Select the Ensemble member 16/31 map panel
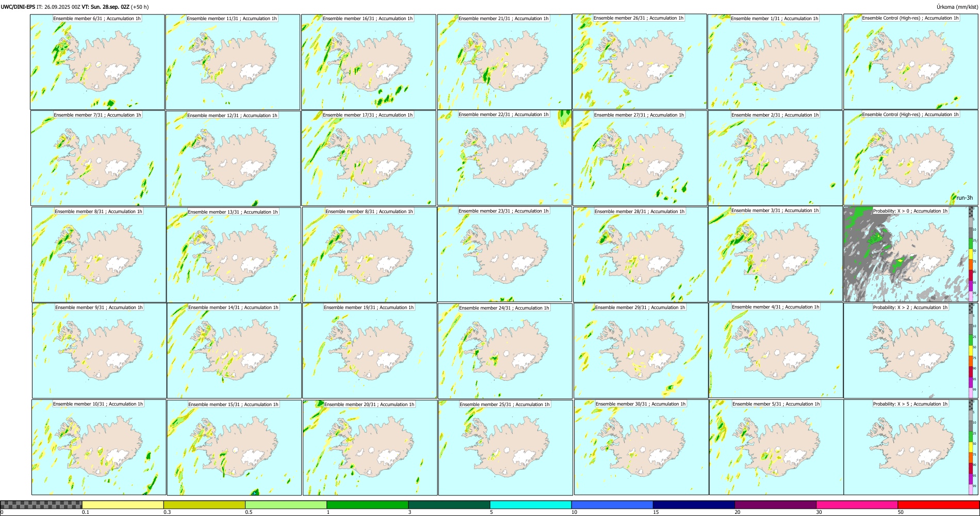Viewport: 980px width, 516px height. pyautogui.click(x=369, y=62)
